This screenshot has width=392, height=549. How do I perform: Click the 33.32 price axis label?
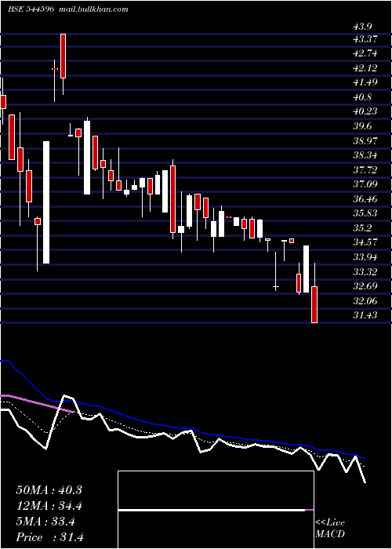click(365, 272)
